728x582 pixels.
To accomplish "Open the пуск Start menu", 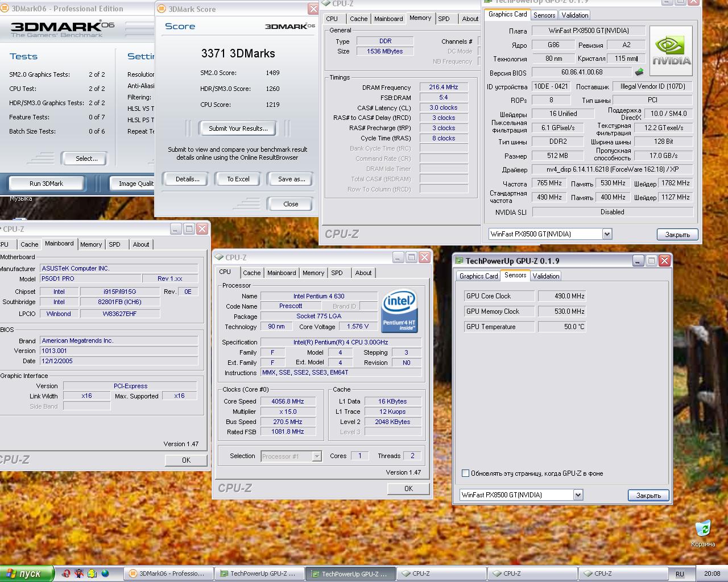I will pyautogui.click(x=27, y=573).
